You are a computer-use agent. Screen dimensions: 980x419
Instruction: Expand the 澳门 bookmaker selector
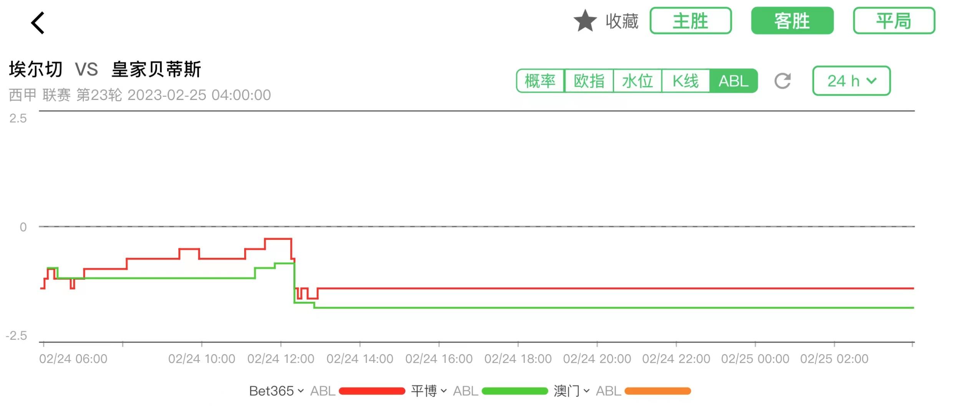[x=568, y=391]
